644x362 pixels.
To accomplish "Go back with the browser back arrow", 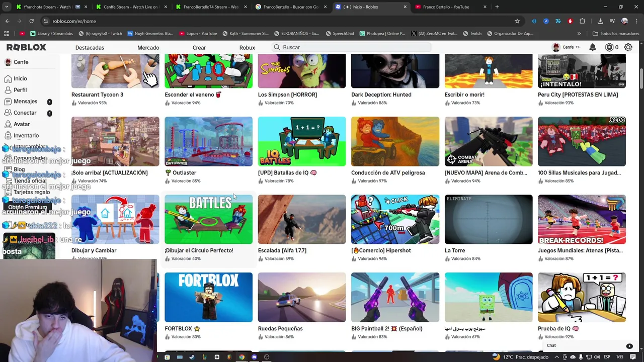I will point(7,21).
